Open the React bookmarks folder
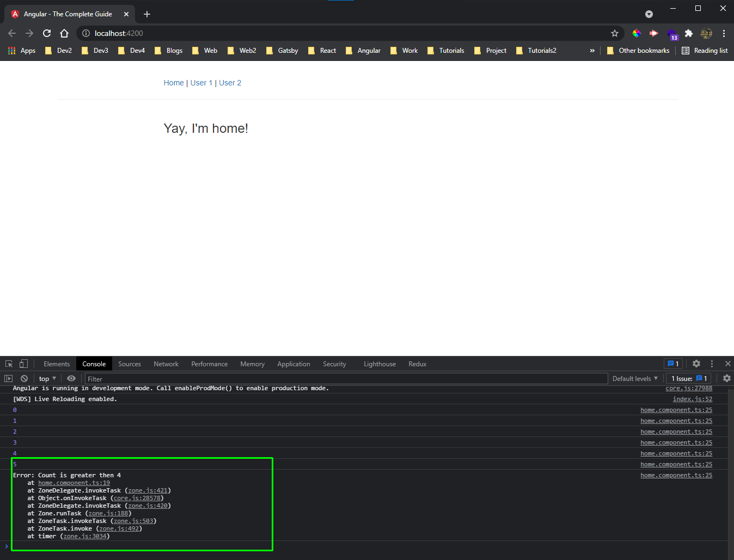 point(322,51)
